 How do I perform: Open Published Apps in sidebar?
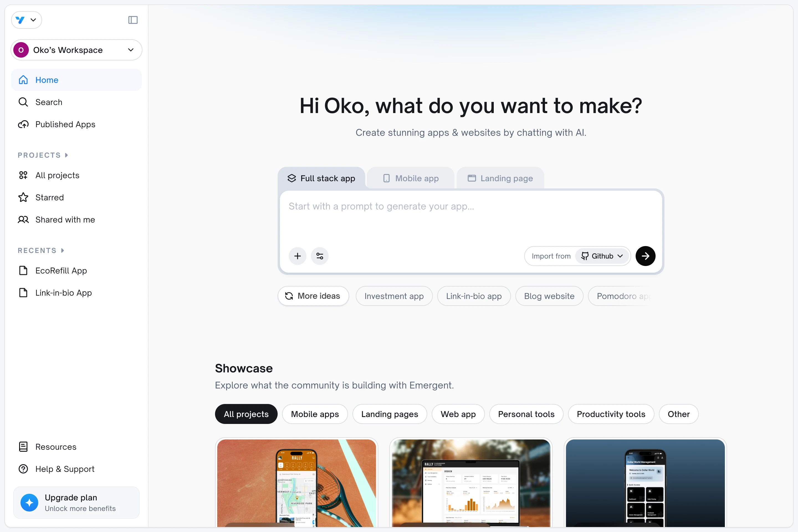point(65,124)
